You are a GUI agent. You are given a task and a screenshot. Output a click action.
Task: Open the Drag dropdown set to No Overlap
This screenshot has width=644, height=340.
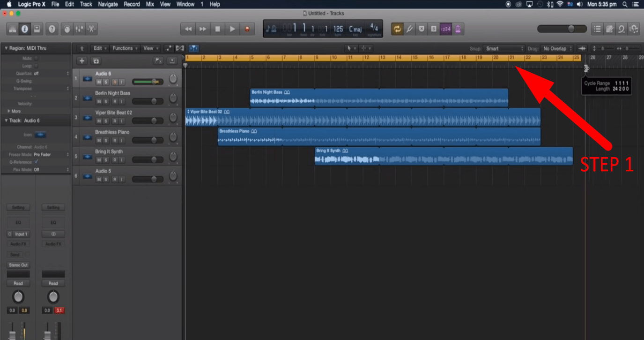tap(557, 48)
